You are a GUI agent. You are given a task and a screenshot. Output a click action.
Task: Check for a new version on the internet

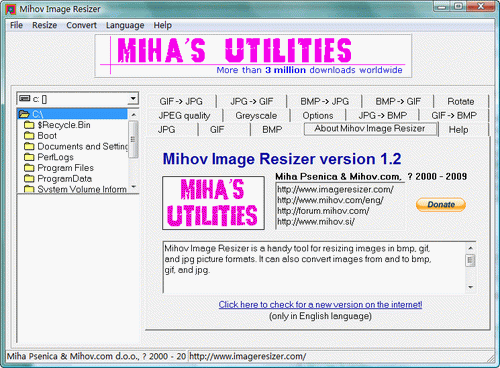[x=320, y=304]
